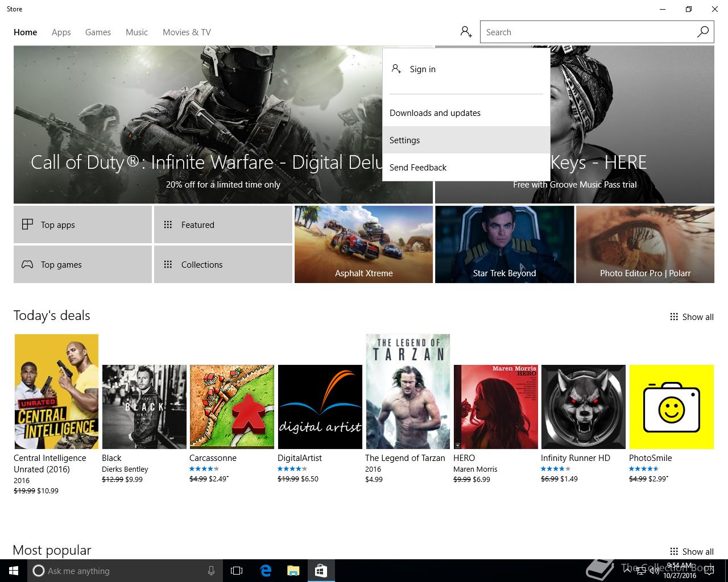The height and width of the screenshot is (582, 728).
Task: Click Ask me anything Cortana box
Action: tap(124, 571)
